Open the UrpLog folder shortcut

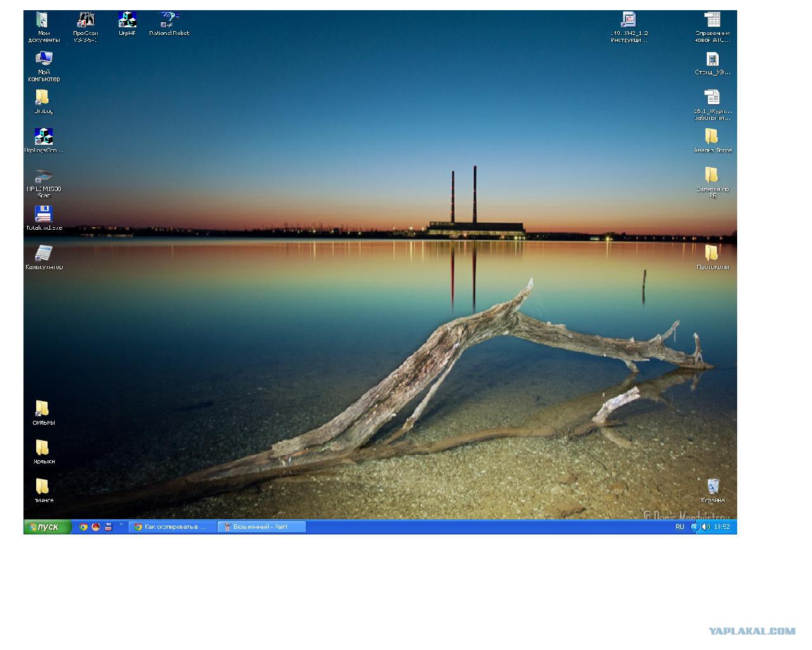point(43,102)
